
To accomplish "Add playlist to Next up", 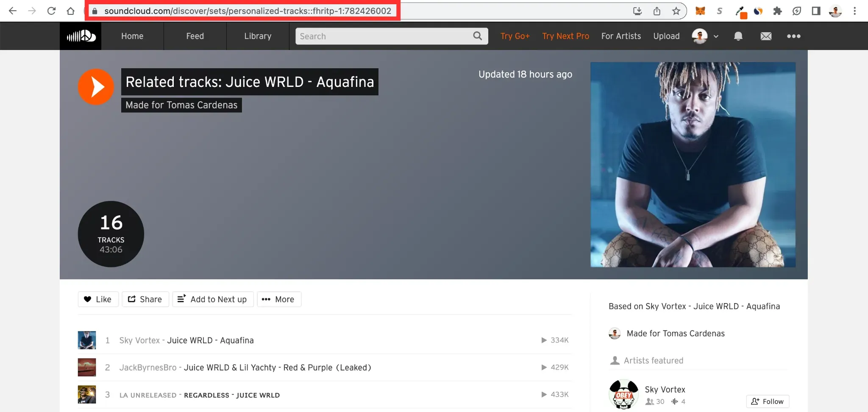I will 213,299.
